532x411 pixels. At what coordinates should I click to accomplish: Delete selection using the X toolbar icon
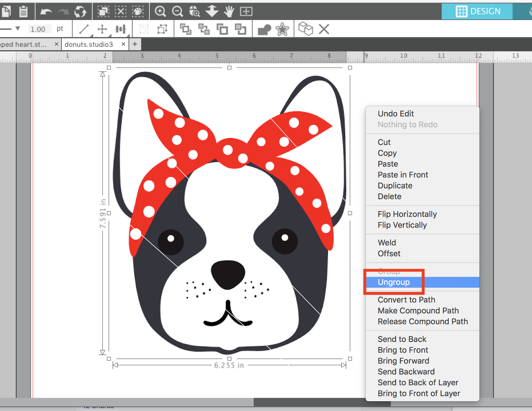pyautogui.click(x=323, y=29)
